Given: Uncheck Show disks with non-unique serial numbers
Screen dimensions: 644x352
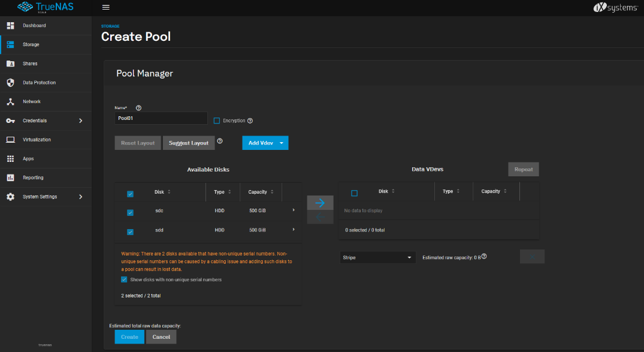Looking at the screenshot, I should click(124, 279).
